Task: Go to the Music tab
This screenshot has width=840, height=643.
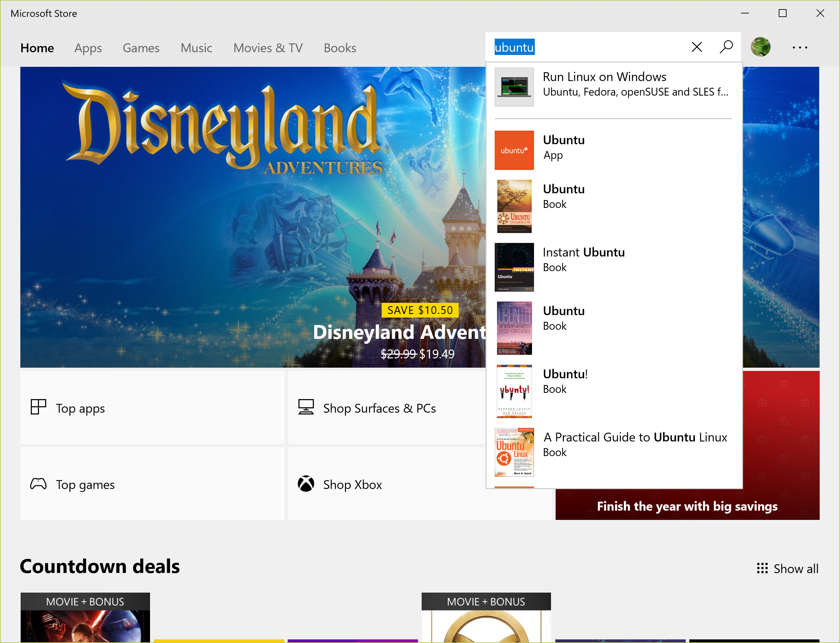Action: tap(197, 48)
